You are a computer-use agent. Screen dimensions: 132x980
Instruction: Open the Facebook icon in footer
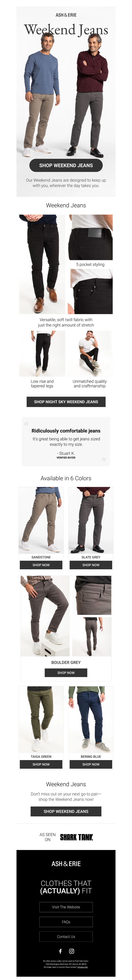(x=60, y=951)
